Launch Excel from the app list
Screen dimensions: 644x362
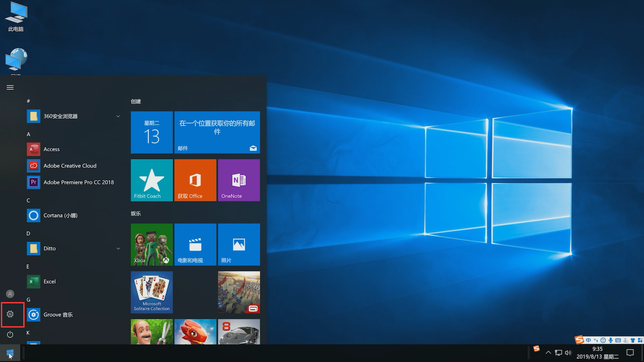coord(73,281)
